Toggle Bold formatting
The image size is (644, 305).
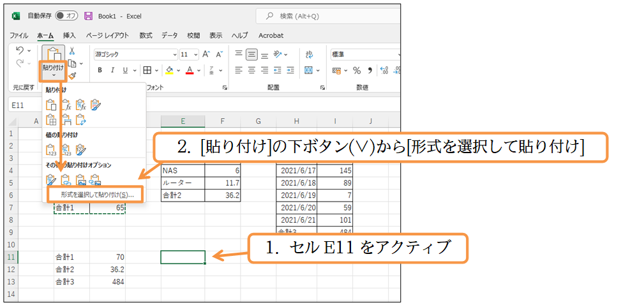99,70
